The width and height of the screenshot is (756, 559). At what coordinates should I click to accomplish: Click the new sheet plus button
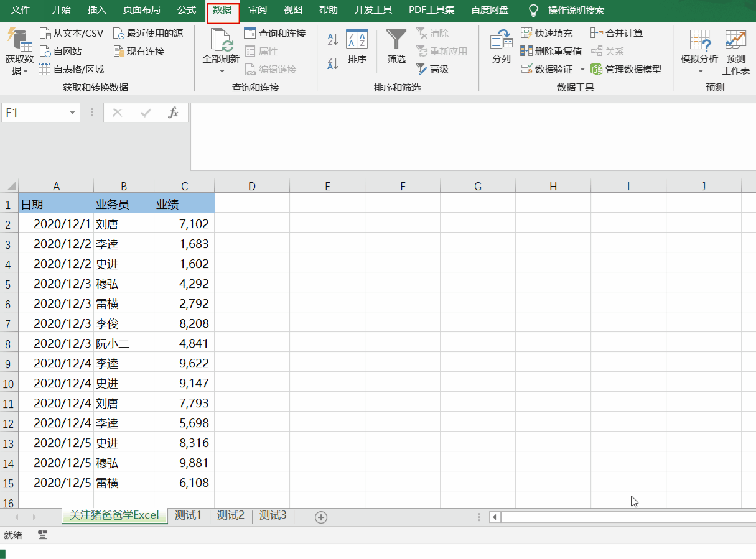[x=321, y=517]
